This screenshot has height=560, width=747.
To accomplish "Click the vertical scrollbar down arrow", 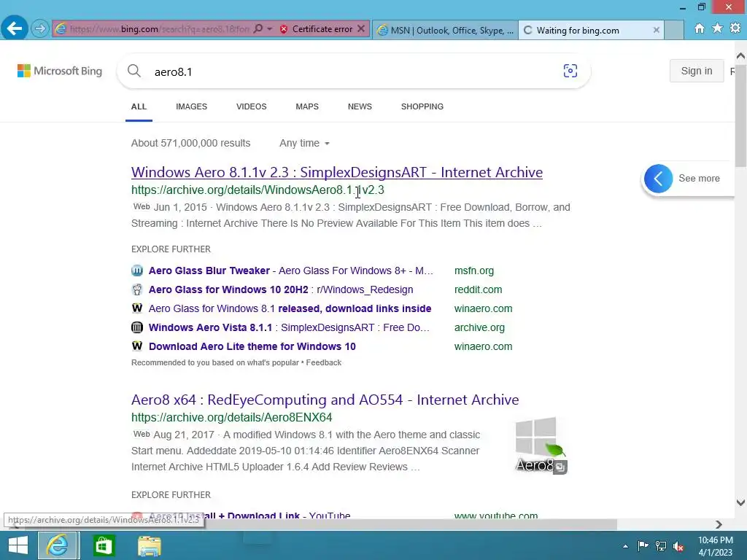I will coord(740,502).
